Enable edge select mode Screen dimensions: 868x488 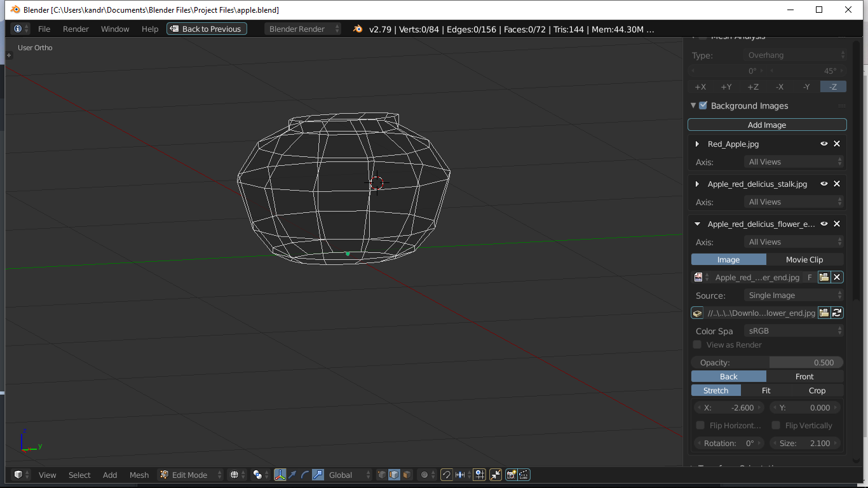click(x=394, y=475)
